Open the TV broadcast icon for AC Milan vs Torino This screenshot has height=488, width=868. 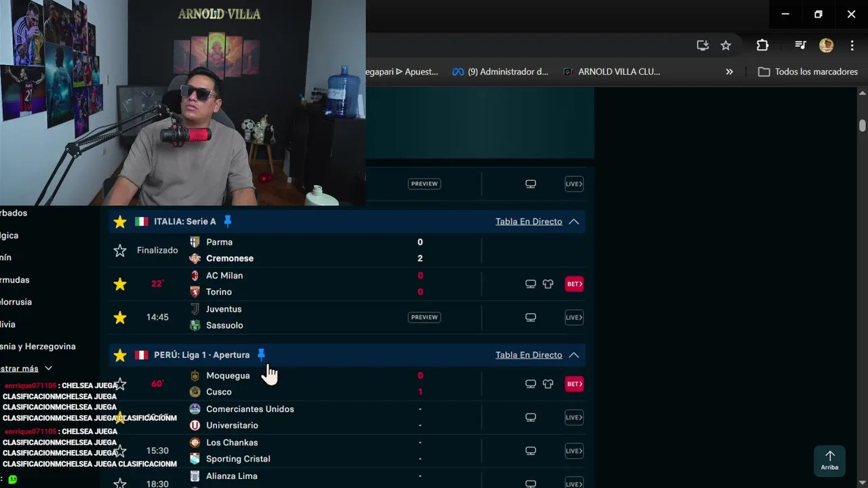[531, 284]
